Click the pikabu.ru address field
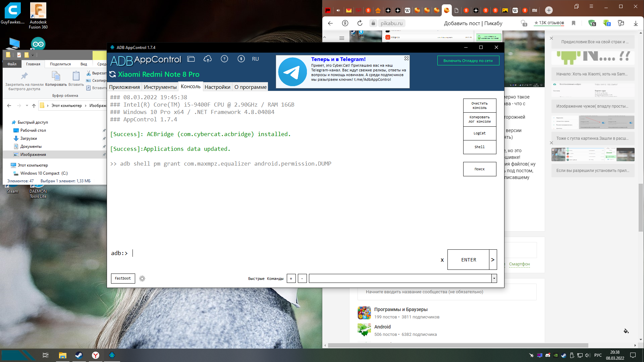This screenshot has width=644, height=362. coord(391,23)
